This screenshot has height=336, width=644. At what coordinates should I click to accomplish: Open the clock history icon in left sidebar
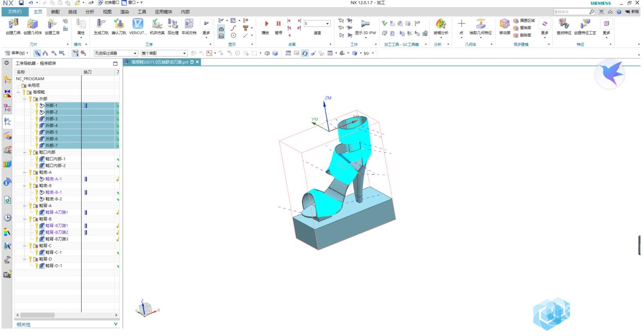pyautogui.click(x=7, y=218)
